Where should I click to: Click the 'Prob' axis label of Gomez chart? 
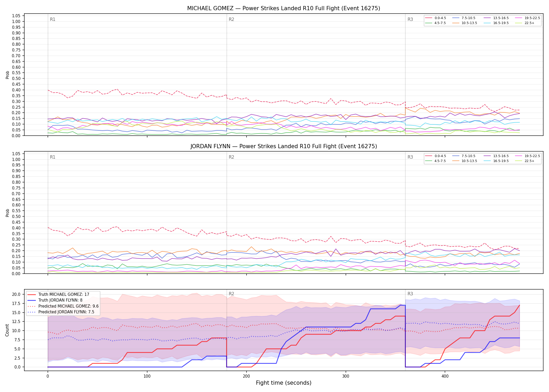tap(7, 75)
